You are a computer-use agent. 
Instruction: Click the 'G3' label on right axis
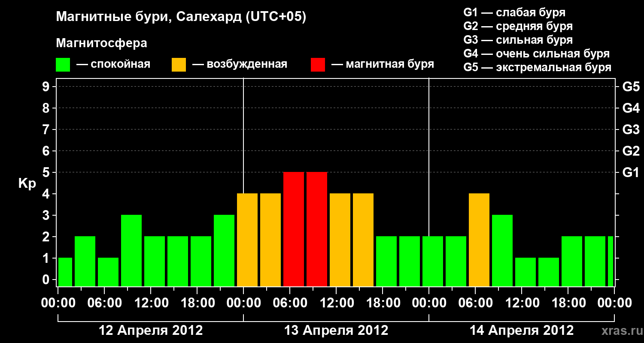click(631, 129)
